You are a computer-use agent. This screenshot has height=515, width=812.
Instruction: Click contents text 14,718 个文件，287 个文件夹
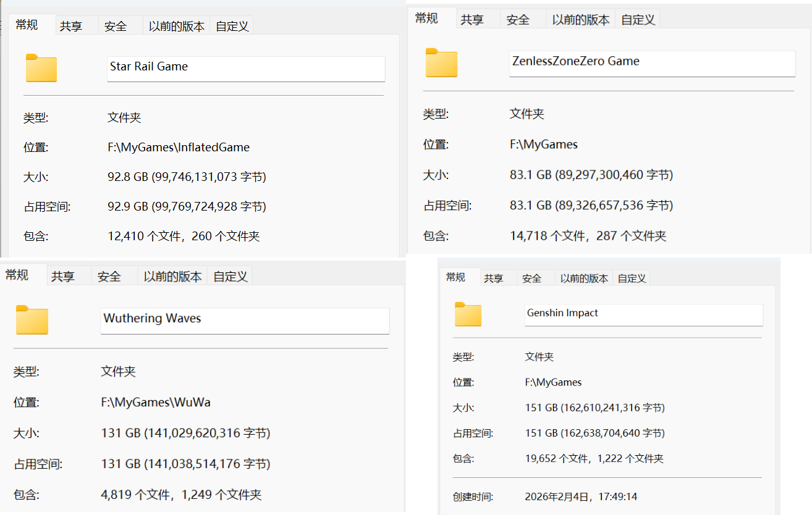(588, 235)
